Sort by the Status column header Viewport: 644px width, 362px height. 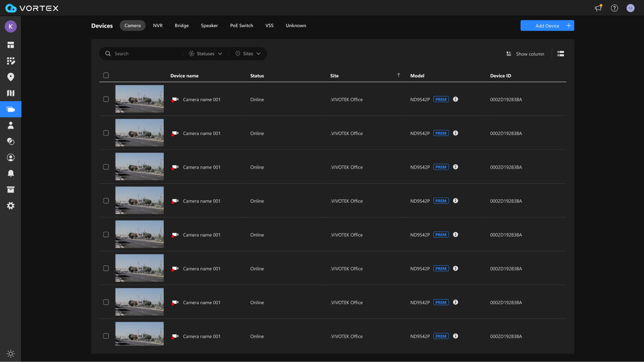[257, 76]
